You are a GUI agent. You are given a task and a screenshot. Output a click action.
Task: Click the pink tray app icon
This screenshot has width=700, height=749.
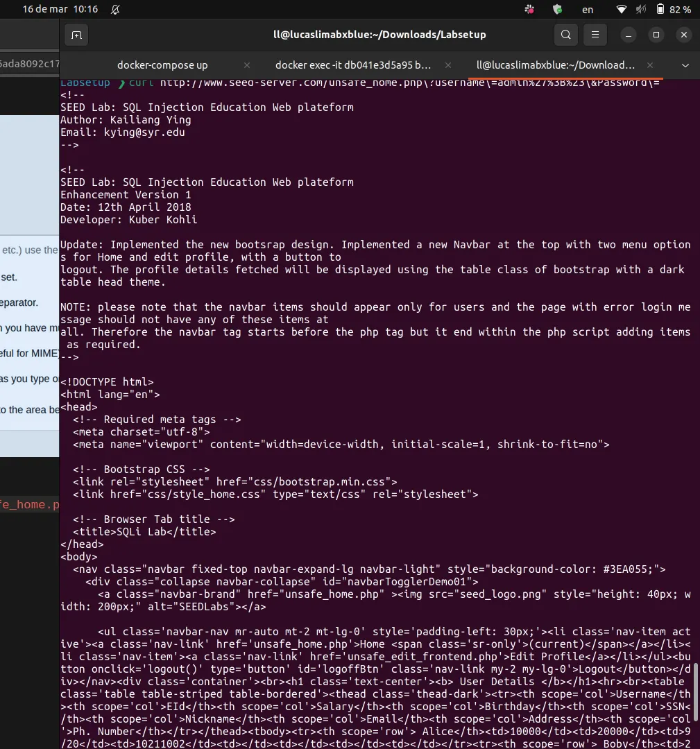coord(529,10)
